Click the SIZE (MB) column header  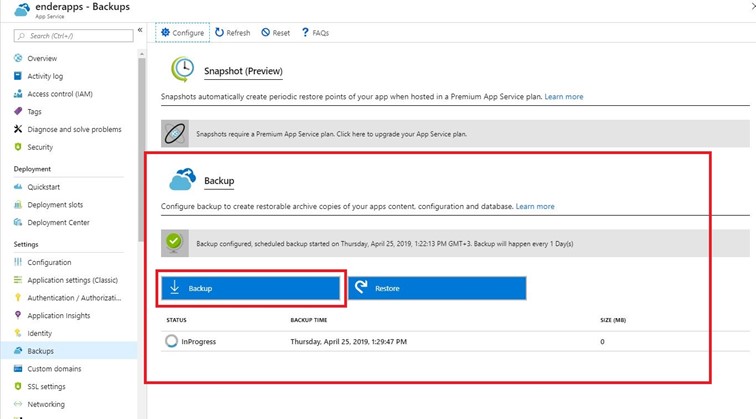613,320
